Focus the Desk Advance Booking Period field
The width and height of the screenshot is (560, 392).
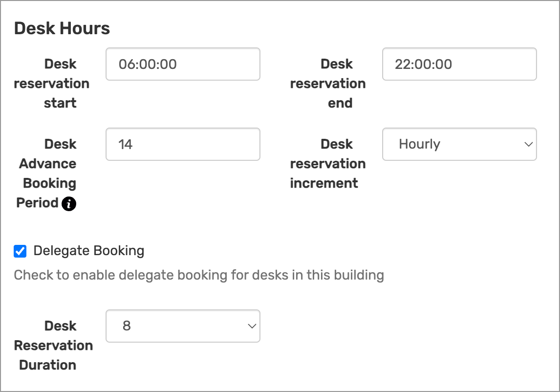point(183,144)
